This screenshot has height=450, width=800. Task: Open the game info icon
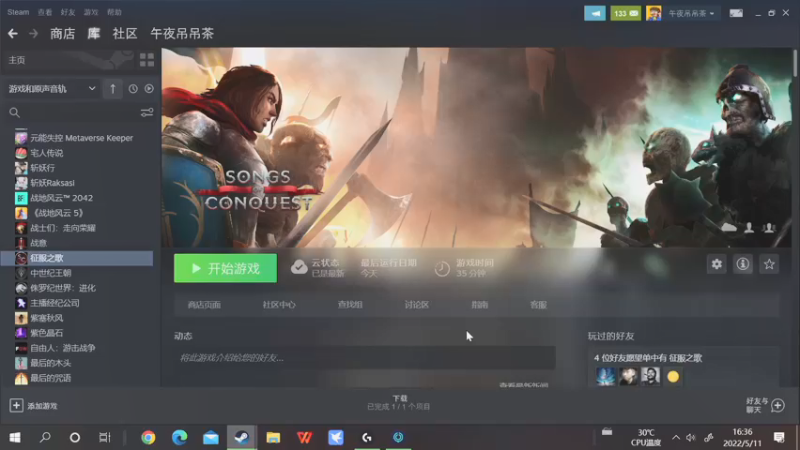tap(743, 264)
